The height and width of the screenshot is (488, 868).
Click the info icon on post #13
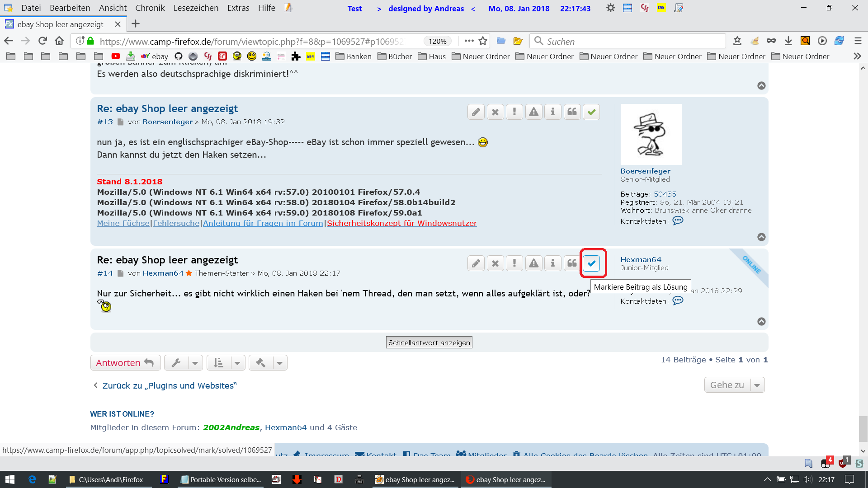(x=552, y=112)
